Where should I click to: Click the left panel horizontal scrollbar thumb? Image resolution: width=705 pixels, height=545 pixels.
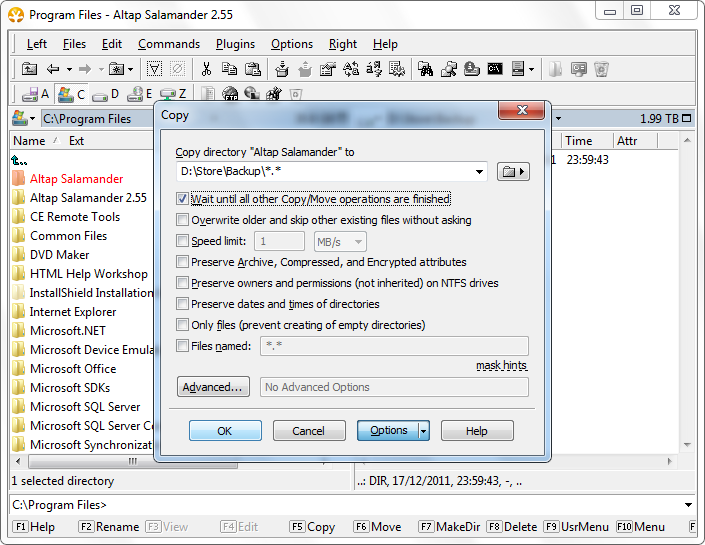point(133,461)
